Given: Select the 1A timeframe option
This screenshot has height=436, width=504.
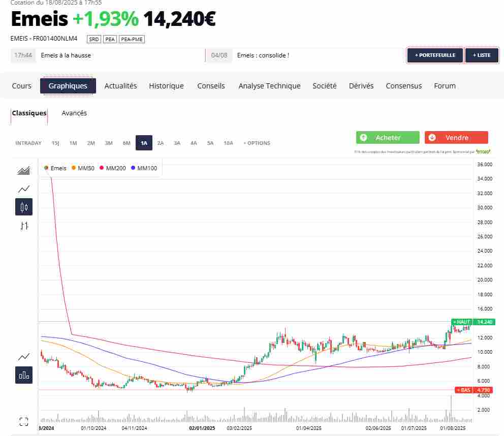Looking at the screenshot, I should coord(144,143).
